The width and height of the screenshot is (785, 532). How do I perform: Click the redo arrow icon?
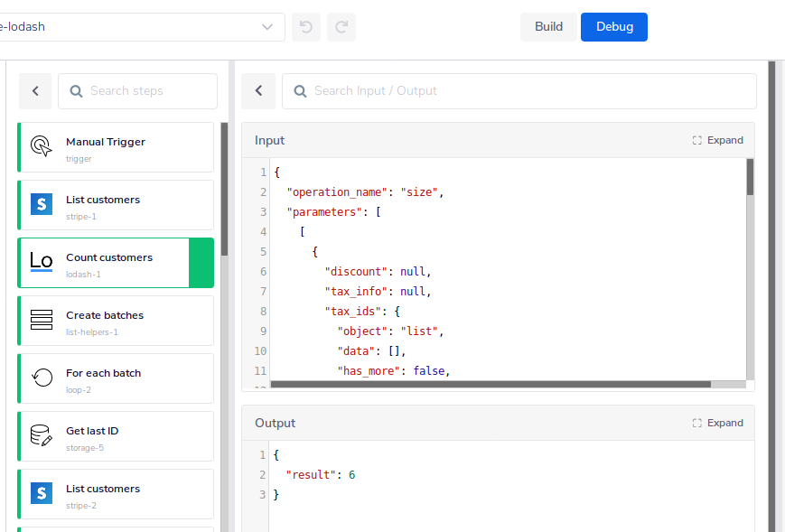tap(341, 27)
